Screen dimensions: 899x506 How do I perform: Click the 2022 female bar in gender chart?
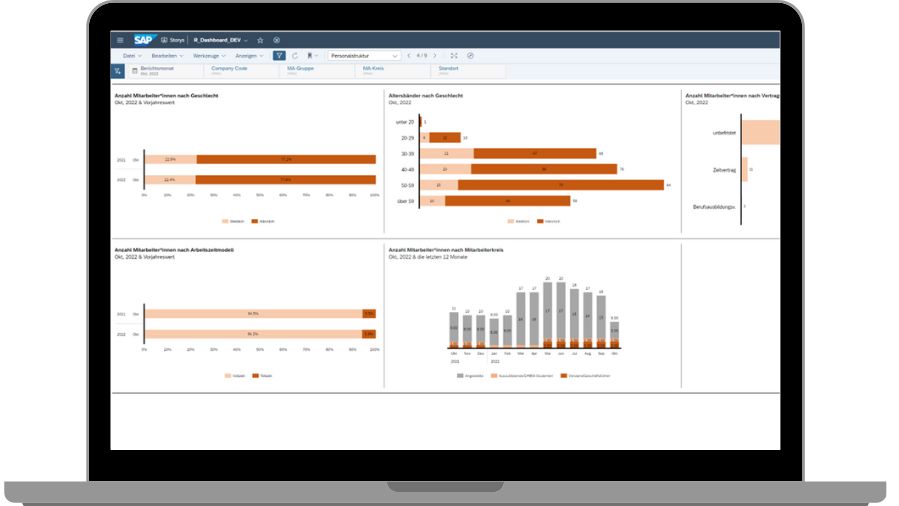(x=170, y=180)
